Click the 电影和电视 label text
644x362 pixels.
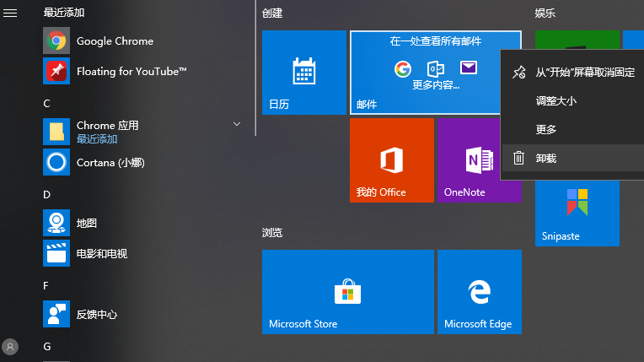click(102, 254)
